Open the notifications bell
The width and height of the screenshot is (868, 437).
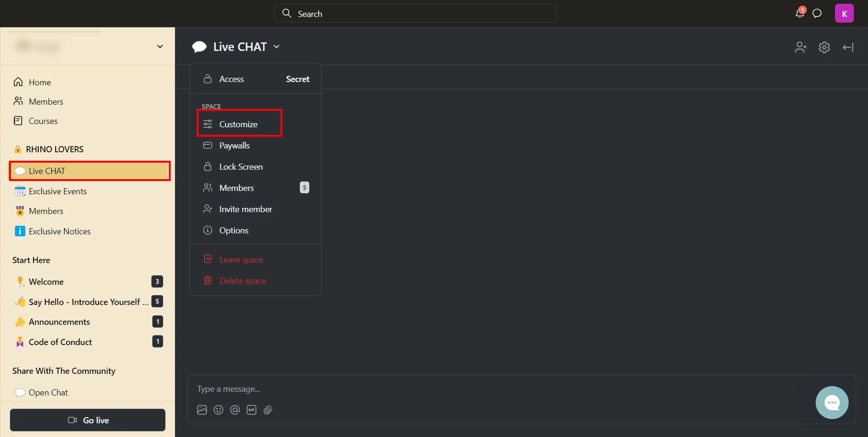(800, 13)
